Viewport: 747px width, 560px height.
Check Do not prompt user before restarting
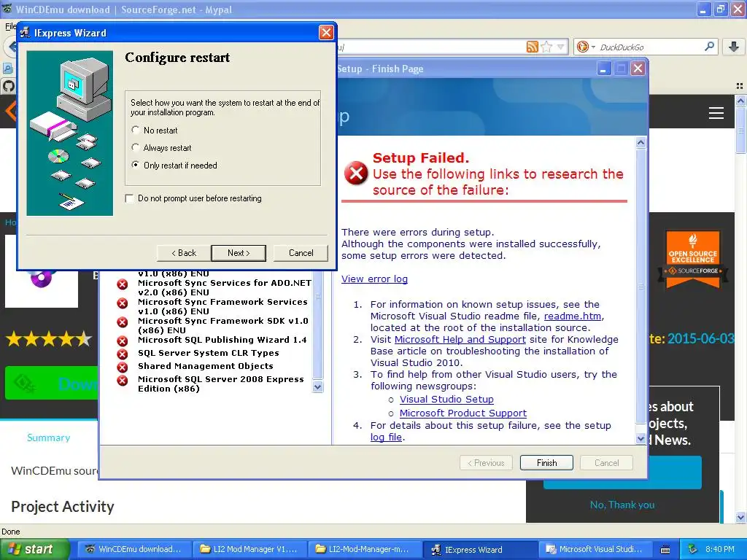(129, 198)
